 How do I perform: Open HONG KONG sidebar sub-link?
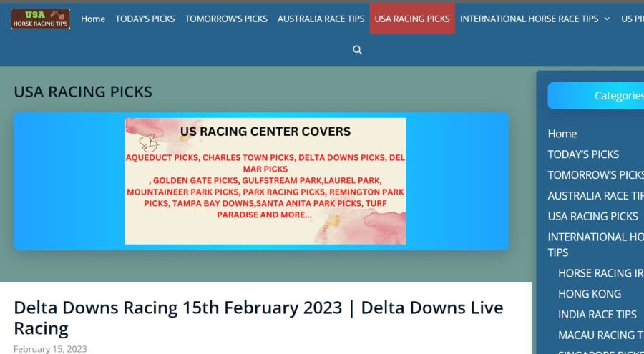(590, 294)
